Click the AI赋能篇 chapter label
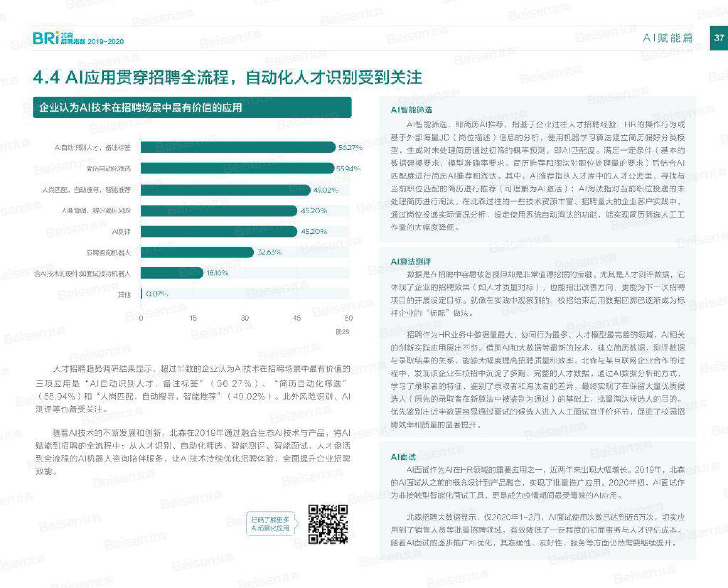 pyautogui.click(x=668, y=38)
